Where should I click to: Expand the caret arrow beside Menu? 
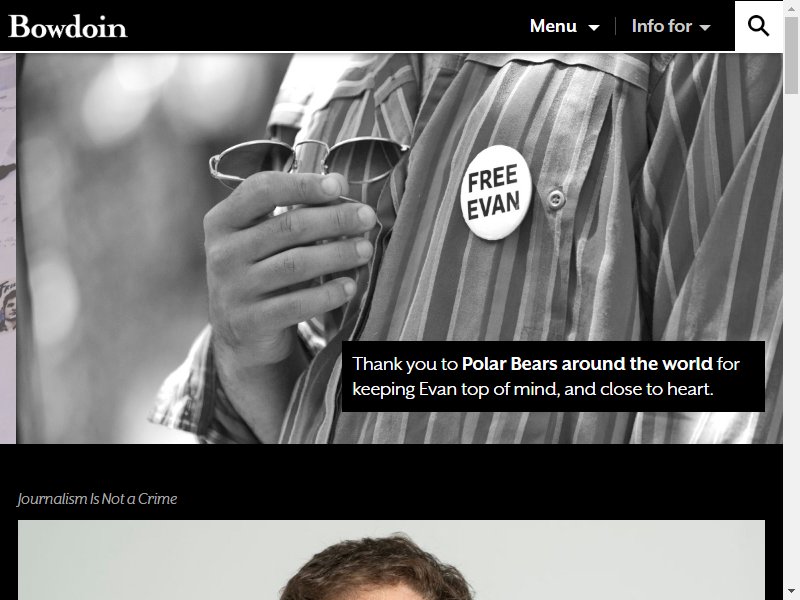(x=594, y=28)
